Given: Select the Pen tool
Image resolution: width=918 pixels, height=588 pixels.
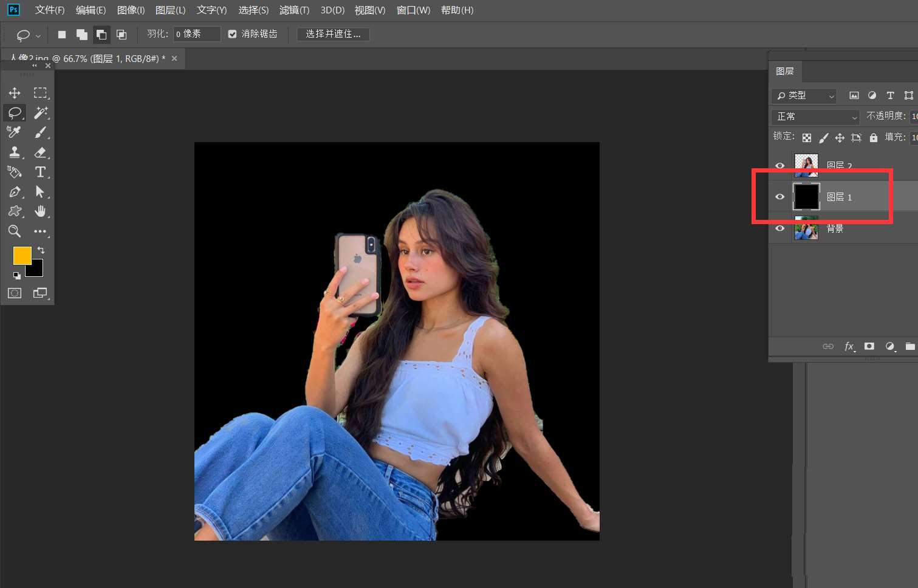Looking at the screenshot, I should 15,192.
